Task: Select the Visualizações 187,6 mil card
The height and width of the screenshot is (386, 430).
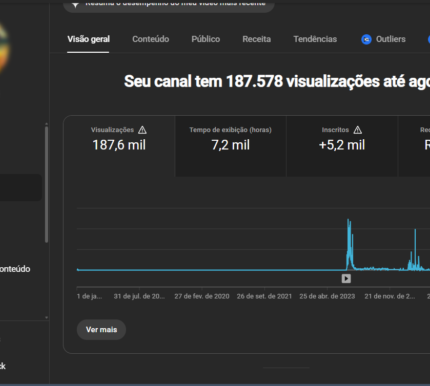Action: pos(119,146)
